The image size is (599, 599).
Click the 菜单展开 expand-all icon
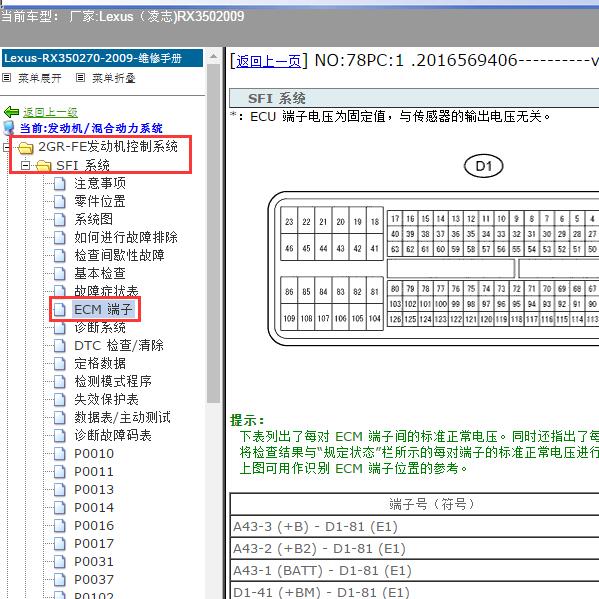[6, 78]
